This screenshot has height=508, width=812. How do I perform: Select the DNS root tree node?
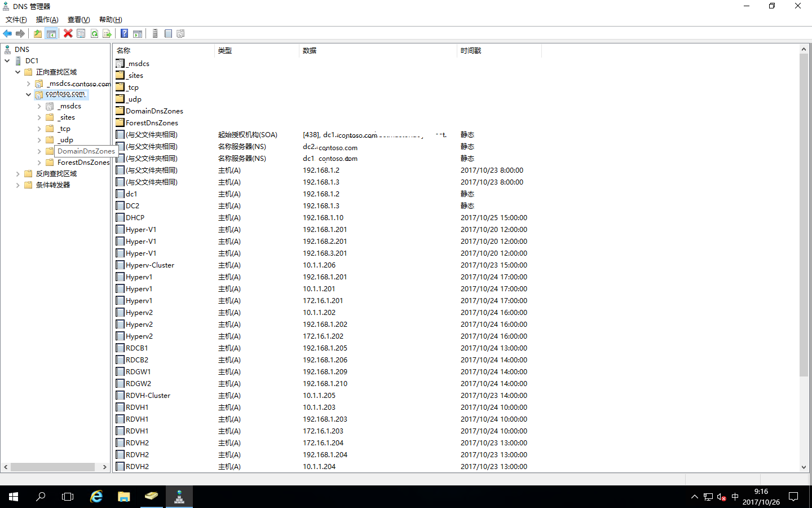tap(22, 50)
